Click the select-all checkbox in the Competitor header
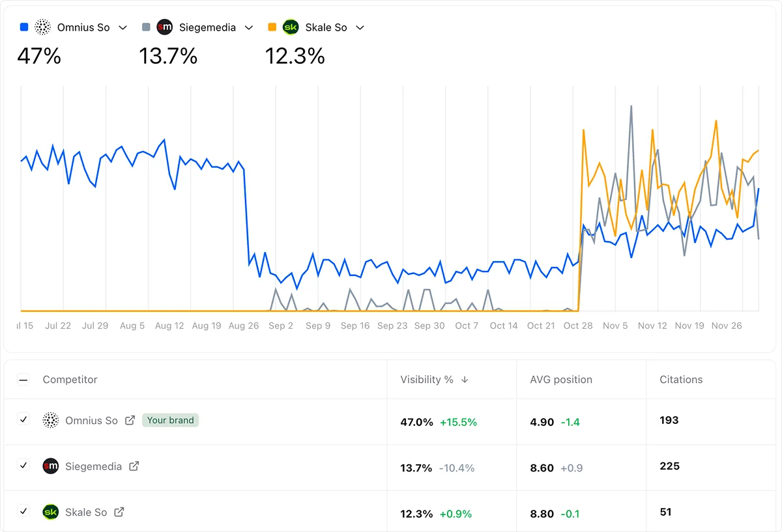Image resolution: width=782 pixels, height=532 pixels. 23,379
